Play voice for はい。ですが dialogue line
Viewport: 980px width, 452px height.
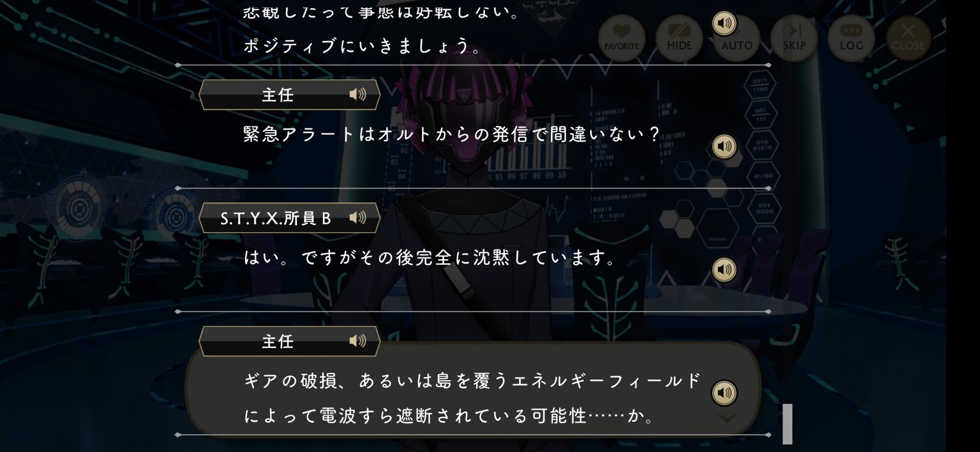click(724, 269)
